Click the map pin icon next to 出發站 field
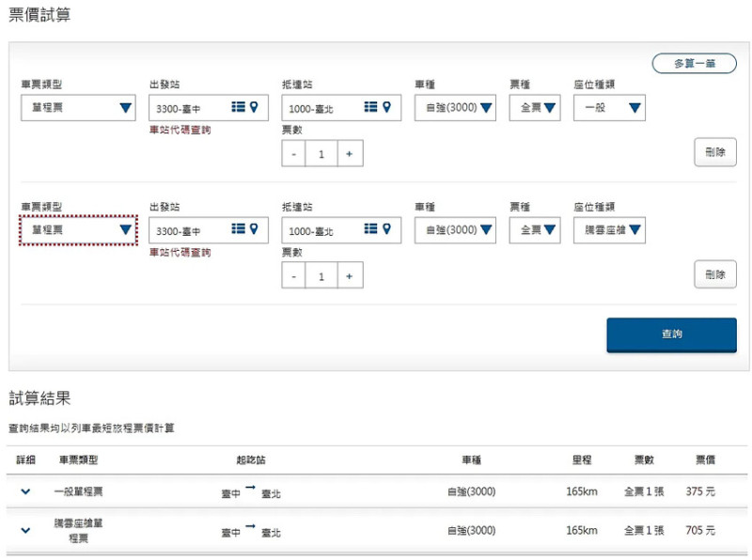This screenshot has height=560, width=752. pyautogui.click(x=254, y=107)
